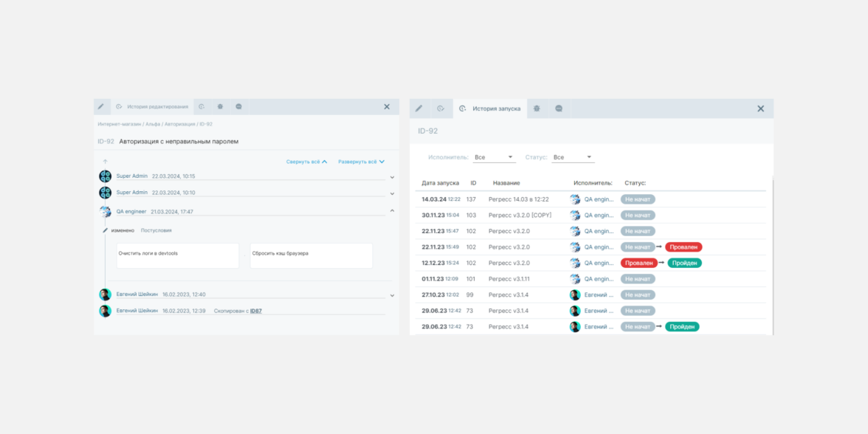Follow the ID87 link in copied entry
This screenshot has height=434, width=868.
pos(255,311)
